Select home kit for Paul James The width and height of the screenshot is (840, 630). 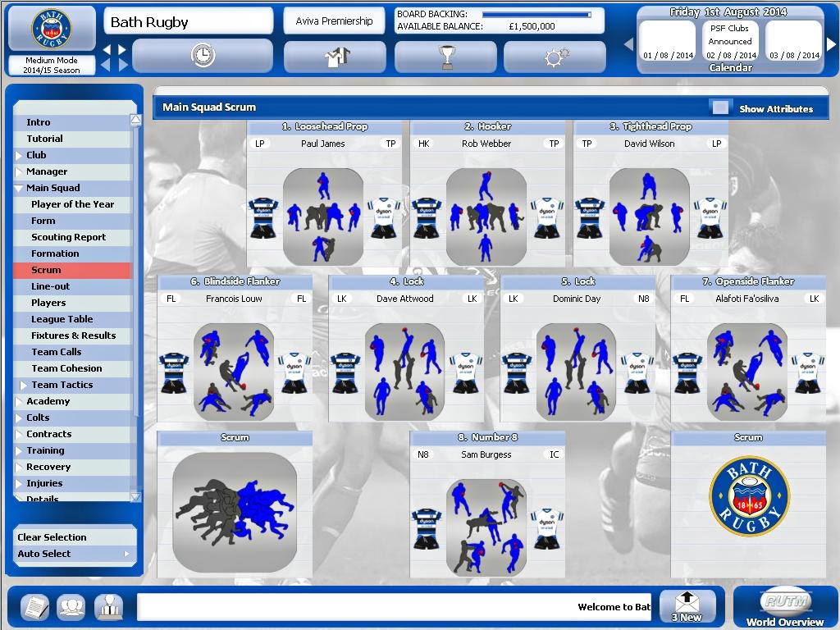click(x=263, y=217)
